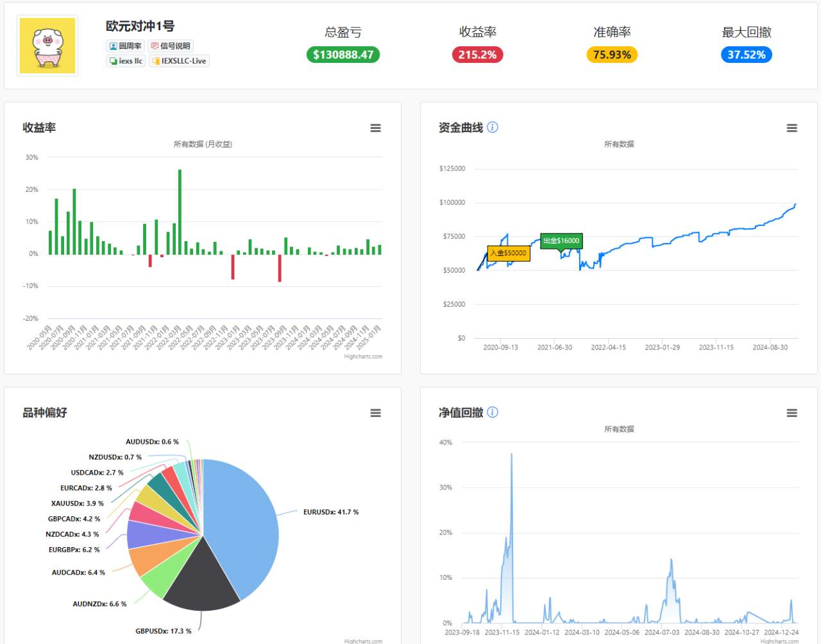The width and height of the screenshot is (821, 644).
Task: Click the AUDNZDx: 6.6 % label
Action: 99,604
